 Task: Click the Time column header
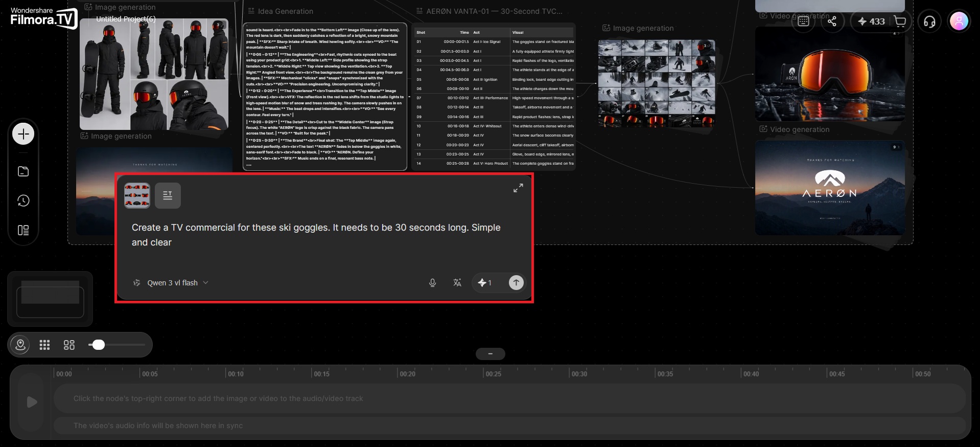[464, 32]
